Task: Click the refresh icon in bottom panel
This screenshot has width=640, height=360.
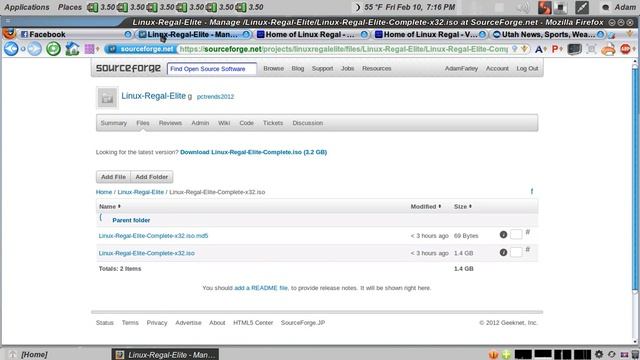Action: click(611, 354)
